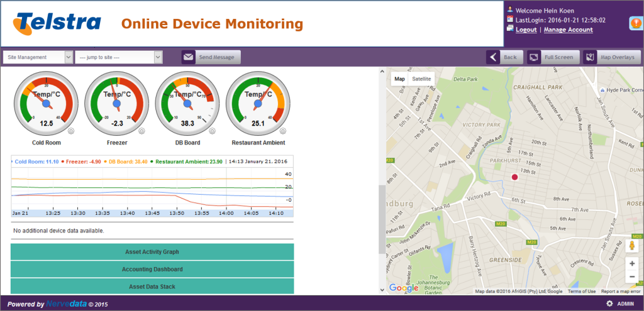
Task: Click the Restaurant Ambient temperature gauge
Action: pyautogui.click(x=258, y=104)
